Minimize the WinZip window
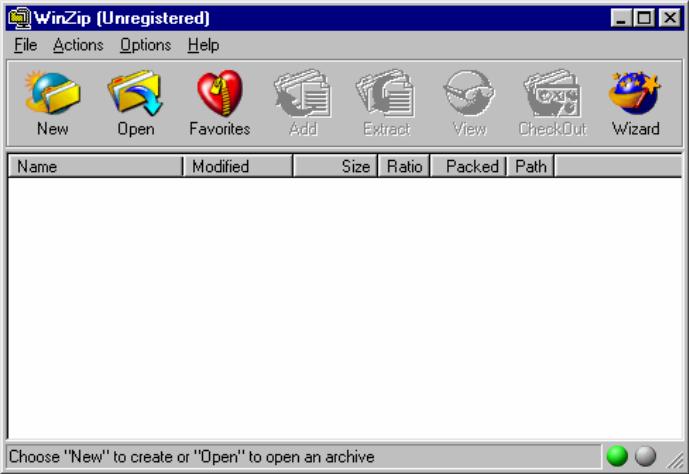689x474 pixels. click(621, 18)
